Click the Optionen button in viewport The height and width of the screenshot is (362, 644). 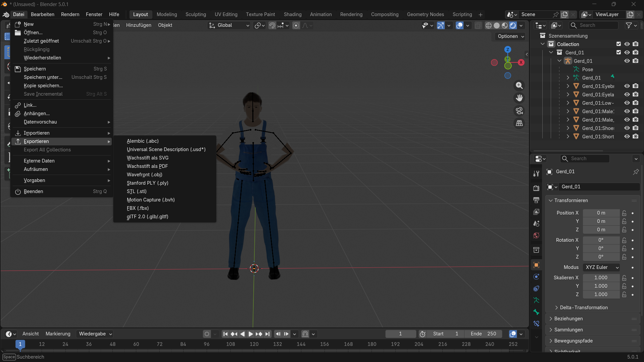pos(510,36)
